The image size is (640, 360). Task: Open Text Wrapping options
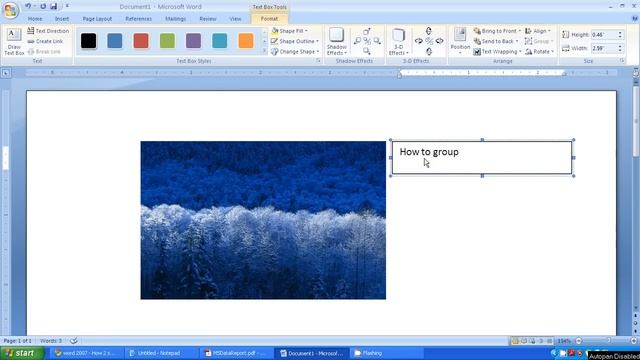pyautogui.click(x=497, y=52)
